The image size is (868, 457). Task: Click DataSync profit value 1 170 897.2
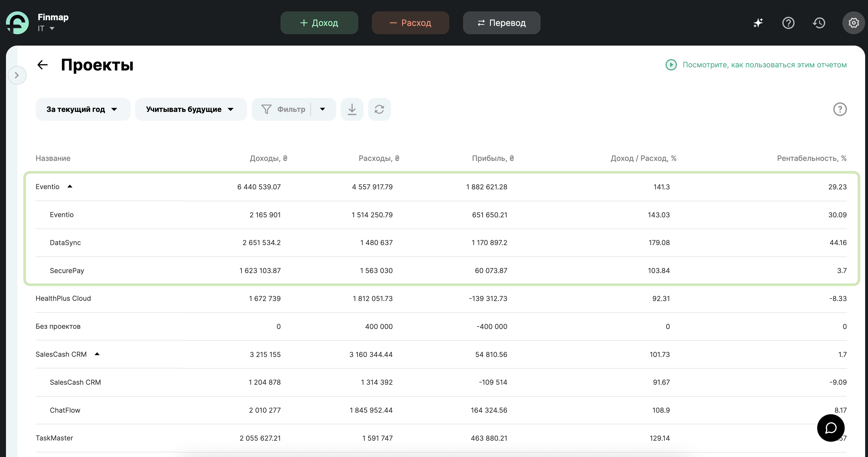pos(489,242)
